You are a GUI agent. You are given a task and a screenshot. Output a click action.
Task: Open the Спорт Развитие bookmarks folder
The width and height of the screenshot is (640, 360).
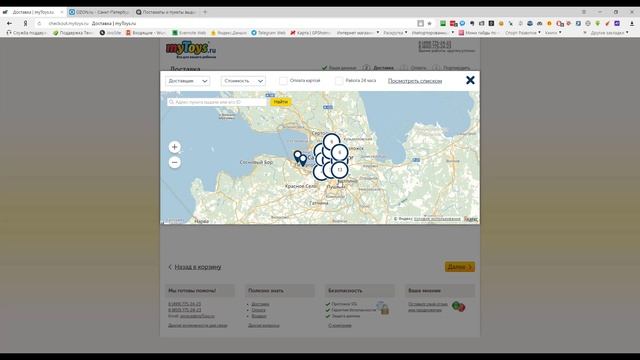pos(523,33)
